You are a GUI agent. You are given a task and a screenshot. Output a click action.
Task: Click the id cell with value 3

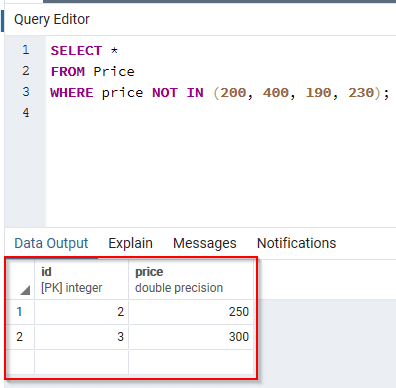[x=82, y=337]
